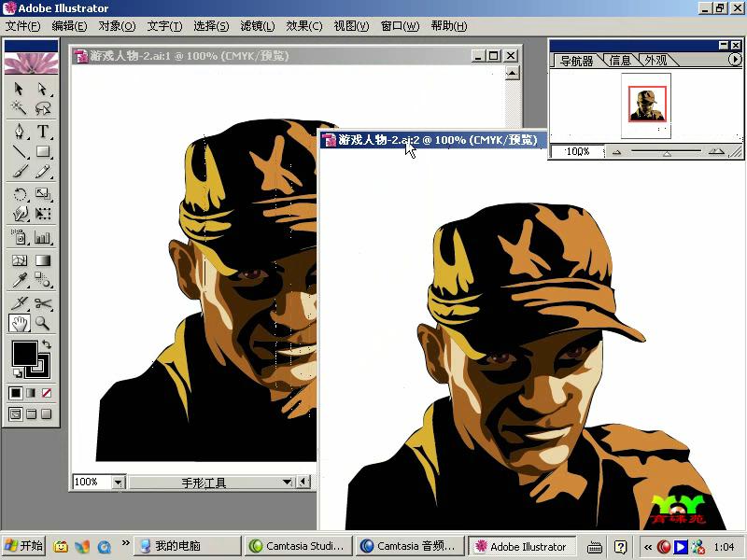The image size is (747, 560).
Task: Switch to the 外观 tab
Action: click(x=656, y=61)
